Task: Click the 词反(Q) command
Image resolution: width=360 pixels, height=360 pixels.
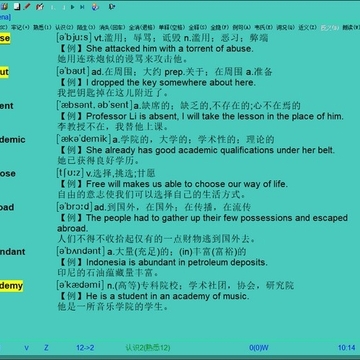Action: (x=285, y=27)
